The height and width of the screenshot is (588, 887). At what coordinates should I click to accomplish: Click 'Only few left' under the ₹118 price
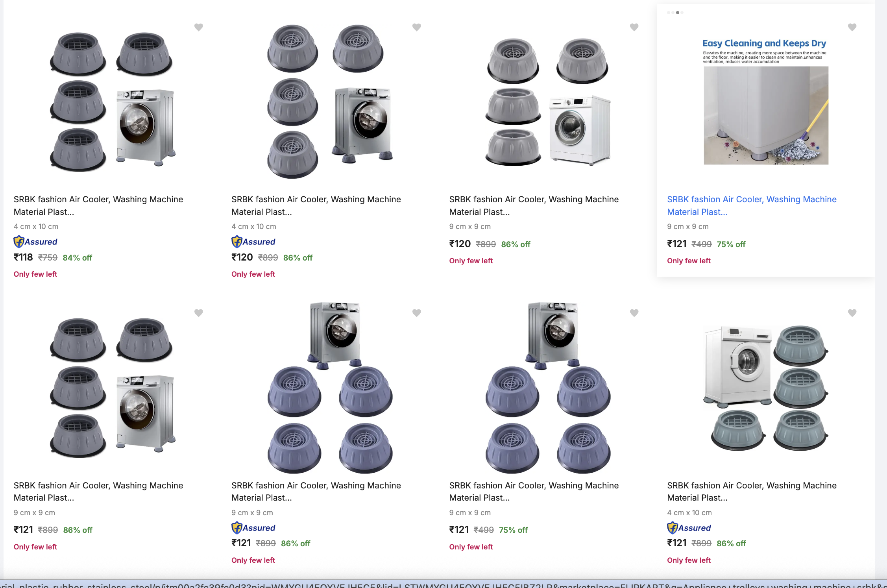(x=35, y=274)
